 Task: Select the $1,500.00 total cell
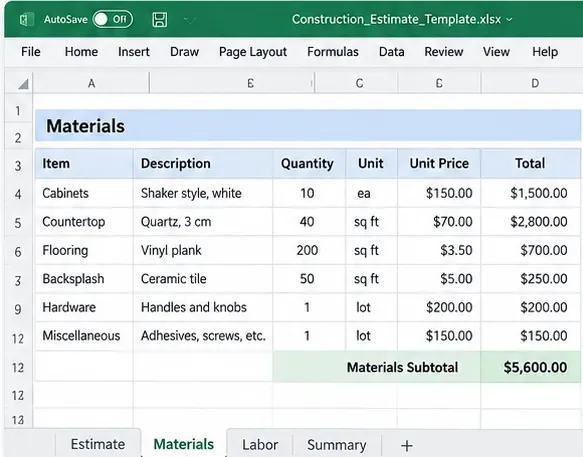click(531, 193)
